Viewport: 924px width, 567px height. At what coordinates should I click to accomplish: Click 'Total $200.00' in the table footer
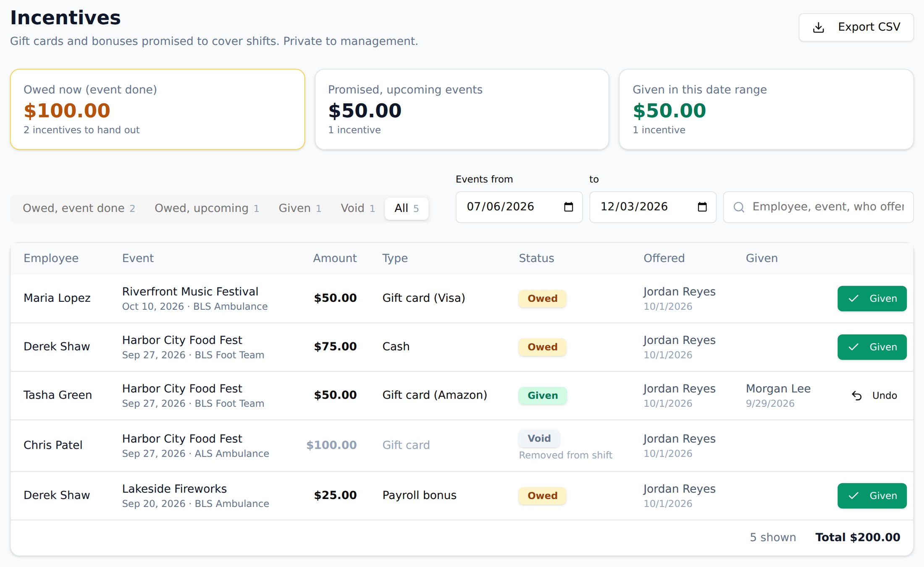point(858,537)
